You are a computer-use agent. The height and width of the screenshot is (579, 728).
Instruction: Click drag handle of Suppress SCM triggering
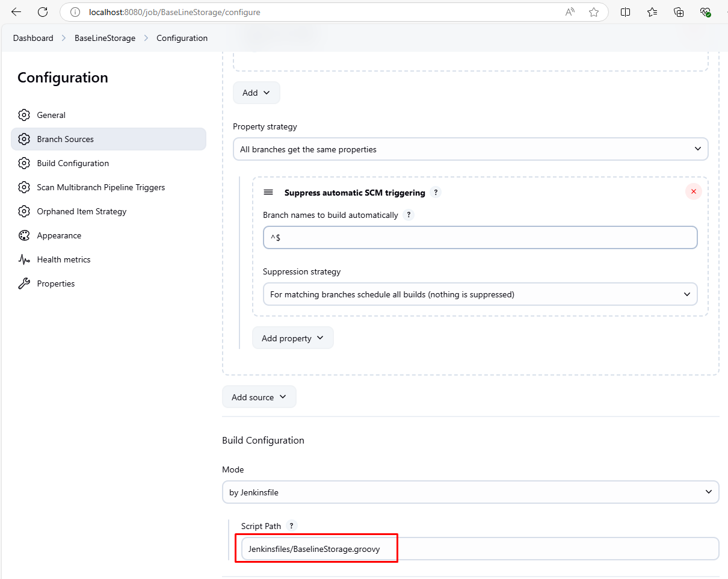click(269, 193)
